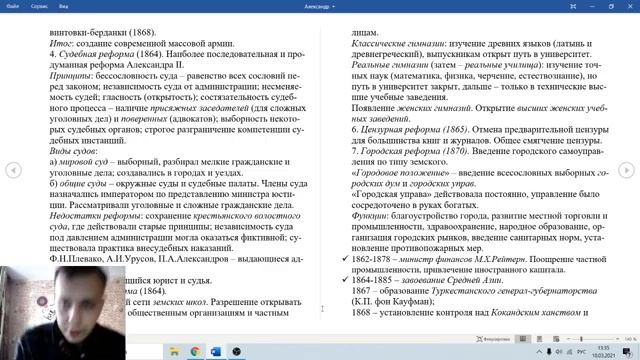
Task: Enable Фокусировка focus mode in status bar
Action: [x=493, y=339]
